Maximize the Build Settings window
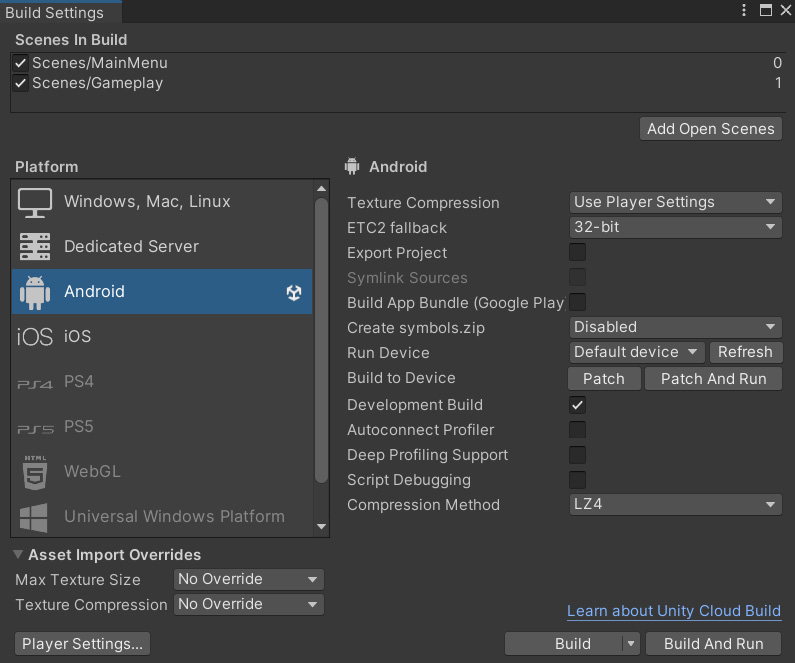 (766, 10)
